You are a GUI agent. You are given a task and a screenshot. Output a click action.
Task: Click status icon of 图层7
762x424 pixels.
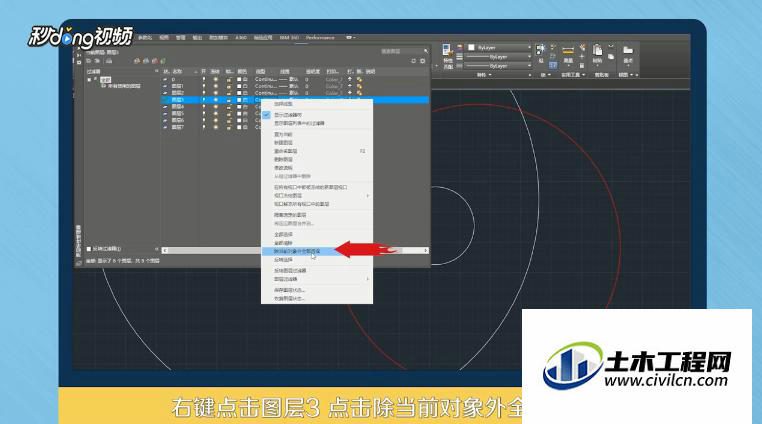(x=166, y=127)
